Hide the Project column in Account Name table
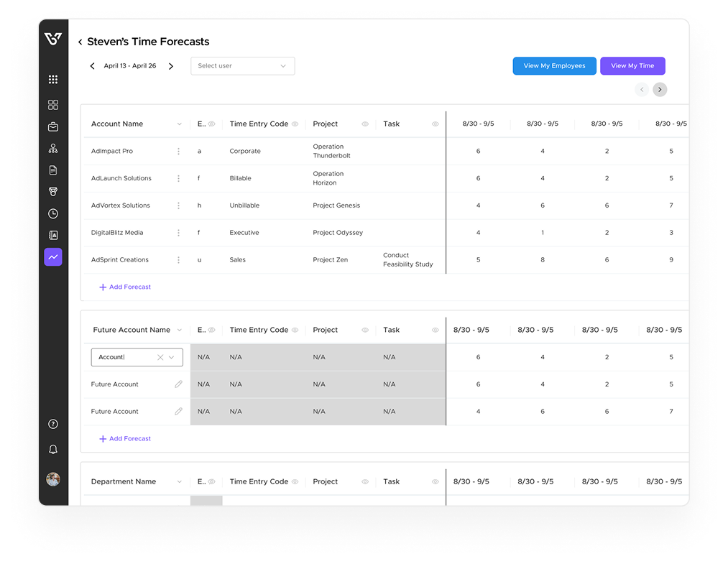 pyautogui.click(x=365, y=124)
